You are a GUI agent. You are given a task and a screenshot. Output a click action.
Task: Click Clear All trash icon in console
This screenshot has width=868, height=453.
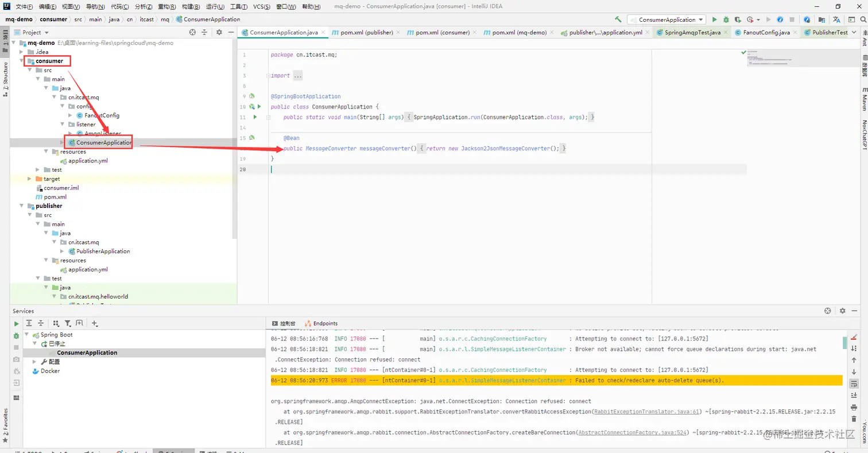(x=854, y=419)
